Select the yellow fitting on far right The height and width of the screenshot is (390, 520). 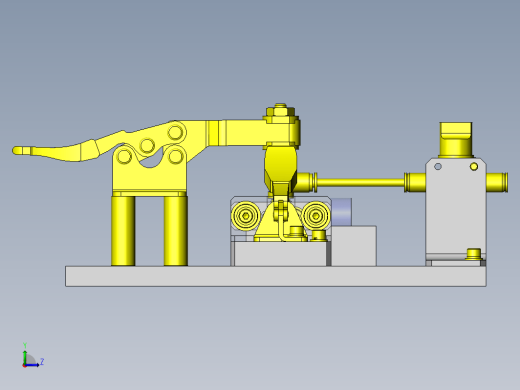click(497, 182)
